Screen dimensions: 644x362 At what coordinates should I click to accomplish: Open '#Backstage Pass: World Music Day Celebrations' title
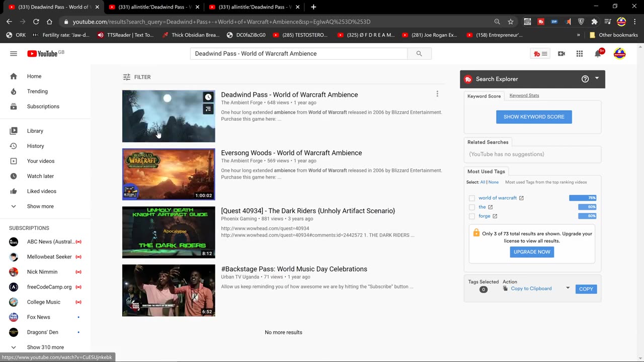pyautogui.click(x=294, y=269)
